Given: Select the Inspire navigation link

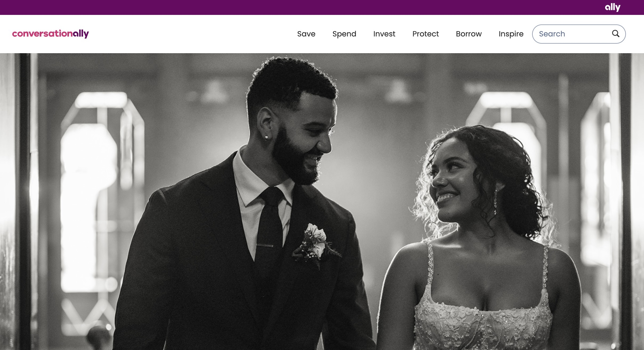Looking at the screenshot, I should pyautogui.click(x=511, y=34).
